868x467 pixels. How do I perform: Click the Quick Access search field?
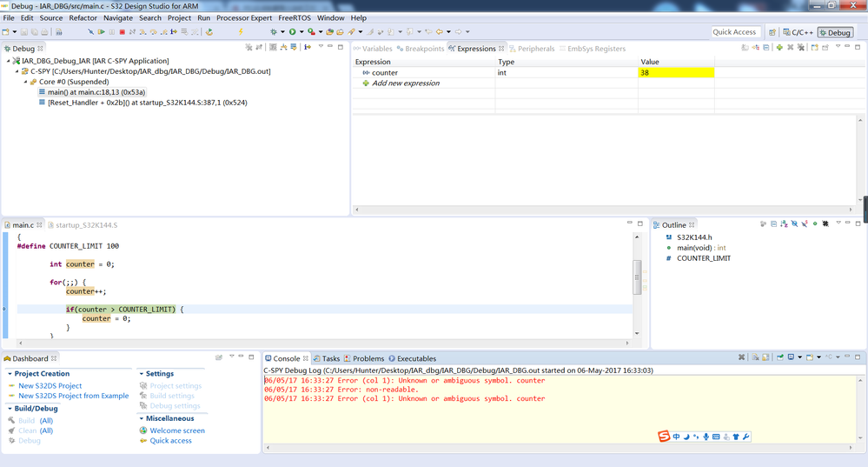734,32
